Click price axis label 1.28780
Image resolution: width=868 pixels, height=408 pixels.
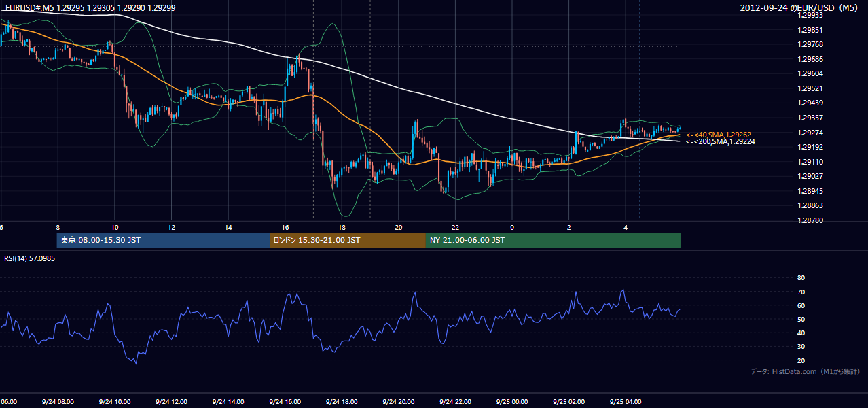tap(810, 220)
